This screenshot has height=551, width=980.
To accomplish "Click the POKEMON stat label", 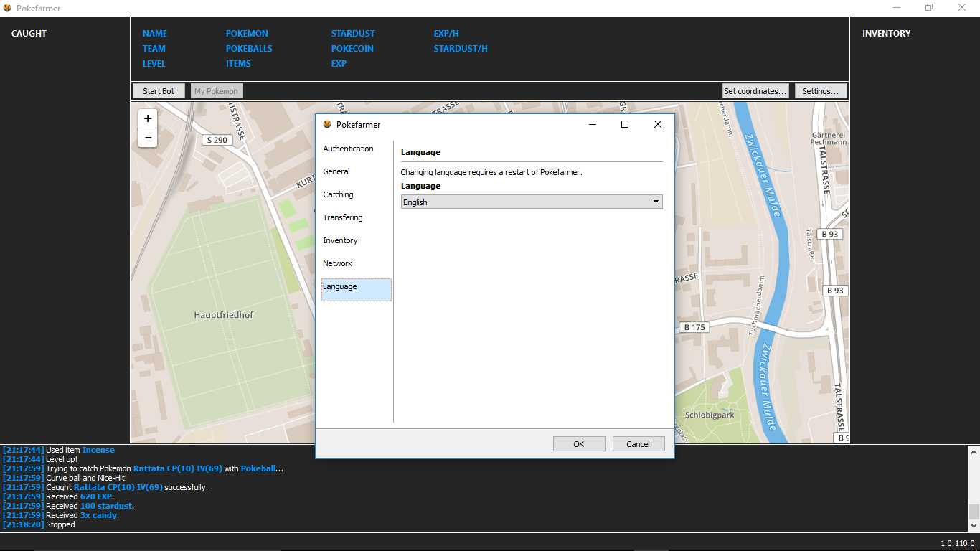I will (x=247, y=34).
